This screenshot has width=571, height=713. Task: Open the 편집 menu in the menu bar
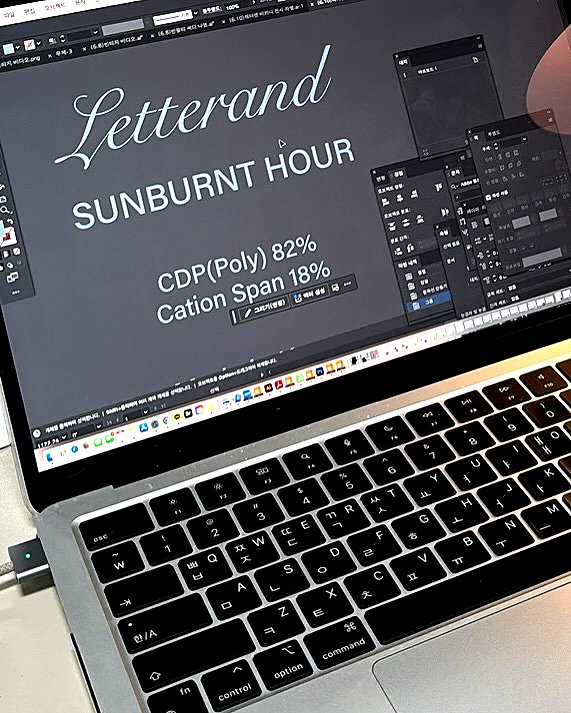[x=30, y=10]
